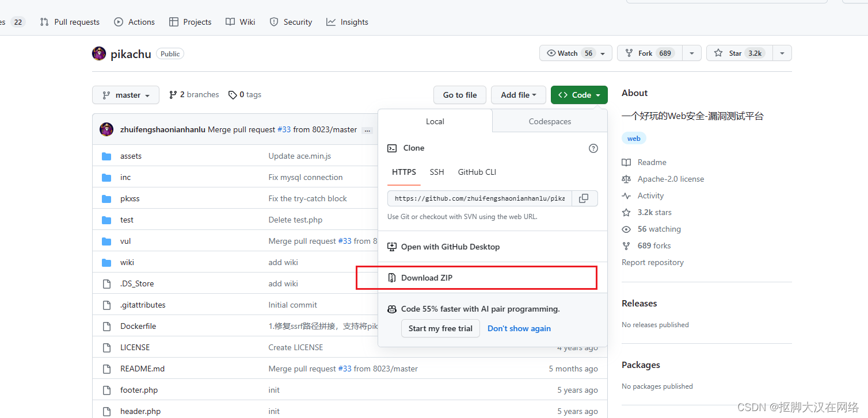868x418 pixels.
Task: Open the LICENSE file
Action: click(135, 347)
